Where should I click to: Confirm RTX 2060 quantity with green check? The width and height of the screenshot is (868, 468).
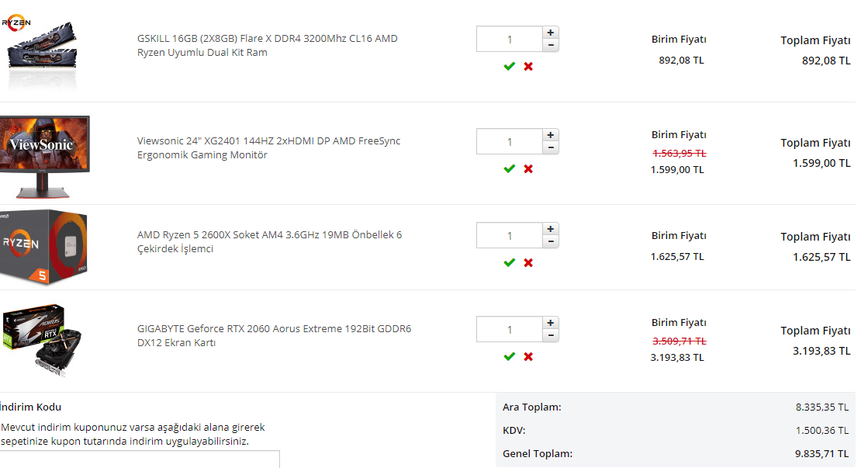pyautogui.click(x=509, y=356)
